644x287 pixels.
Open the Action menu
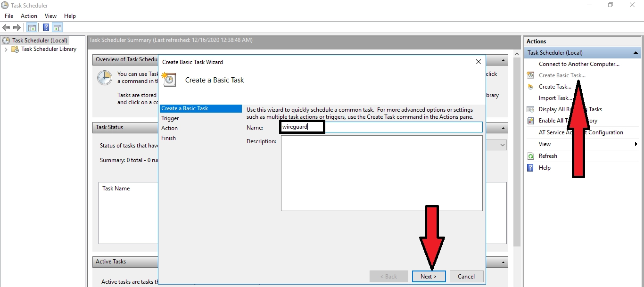(29, 16)
